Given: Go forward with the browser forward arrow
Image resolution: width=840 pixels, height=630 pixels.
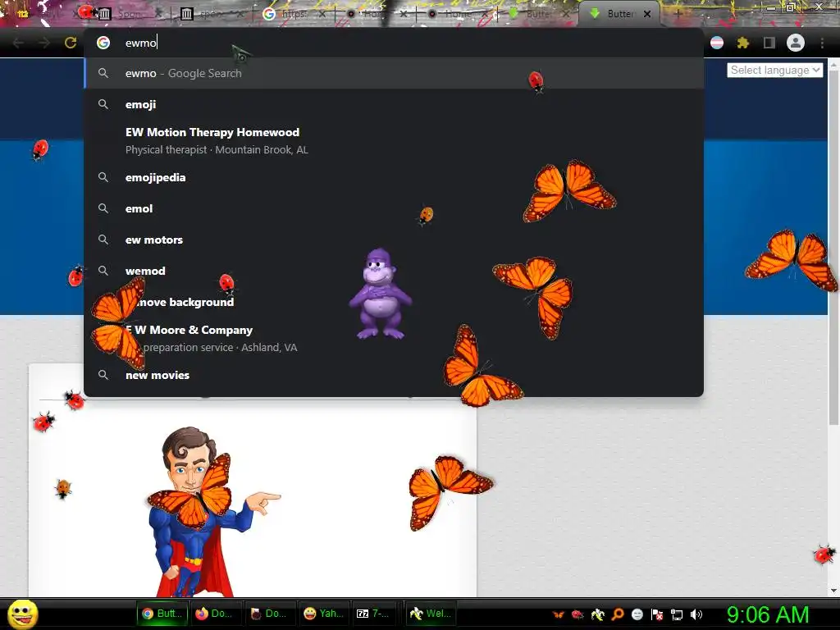Looking at the screenshot, I should [44, 43].
